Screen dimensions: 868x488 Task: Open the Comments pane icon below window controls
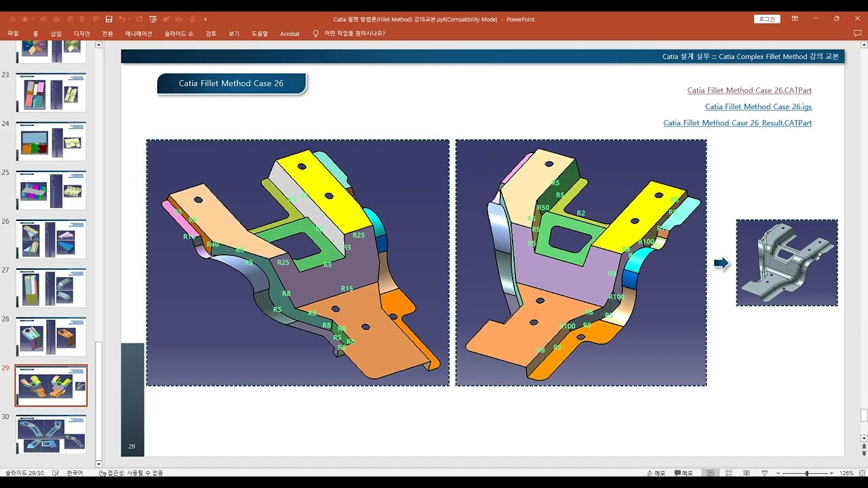click(857, 33)
